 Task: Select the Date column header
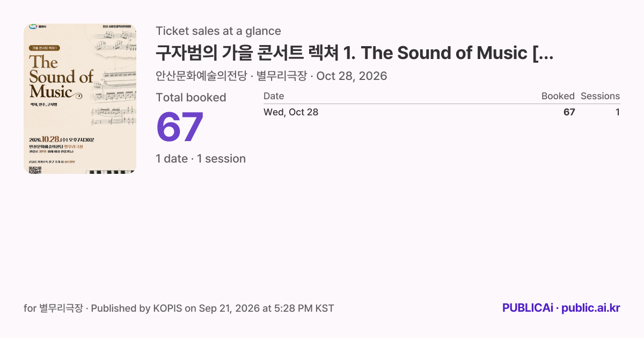(274, 96)
